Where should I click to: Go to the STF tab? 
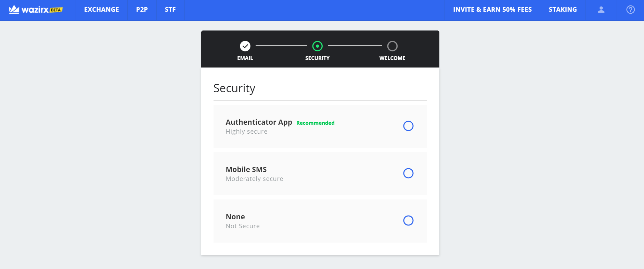point(170,10)
